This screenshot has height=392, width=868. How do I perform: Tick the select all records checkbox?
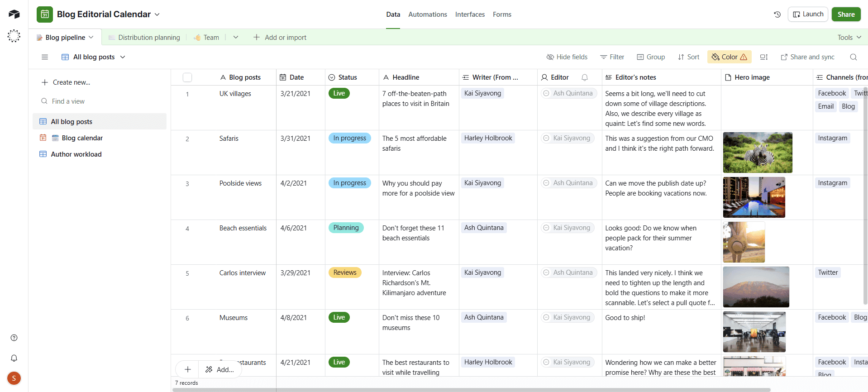[x=187, y=77]
